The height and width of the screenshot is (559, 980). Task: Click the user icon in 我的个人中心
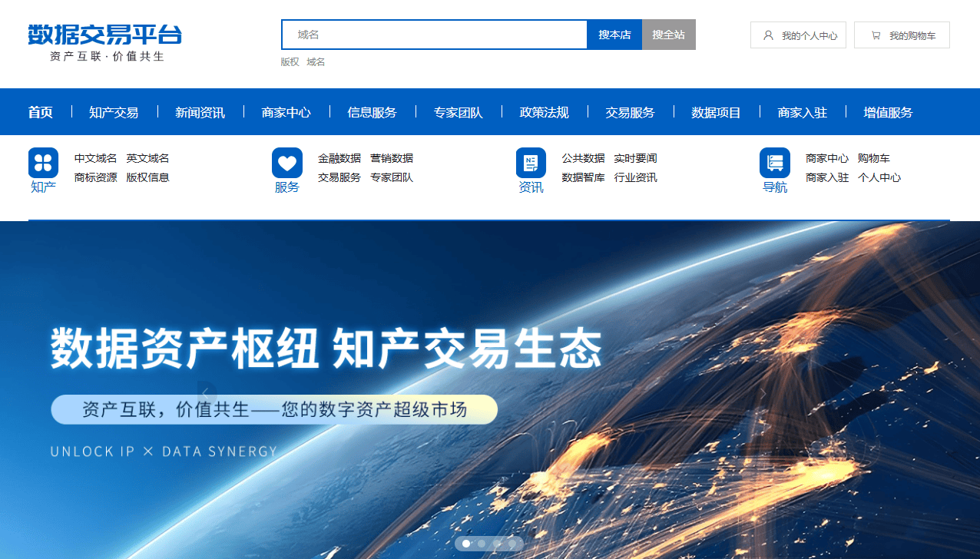coord(768,35)
